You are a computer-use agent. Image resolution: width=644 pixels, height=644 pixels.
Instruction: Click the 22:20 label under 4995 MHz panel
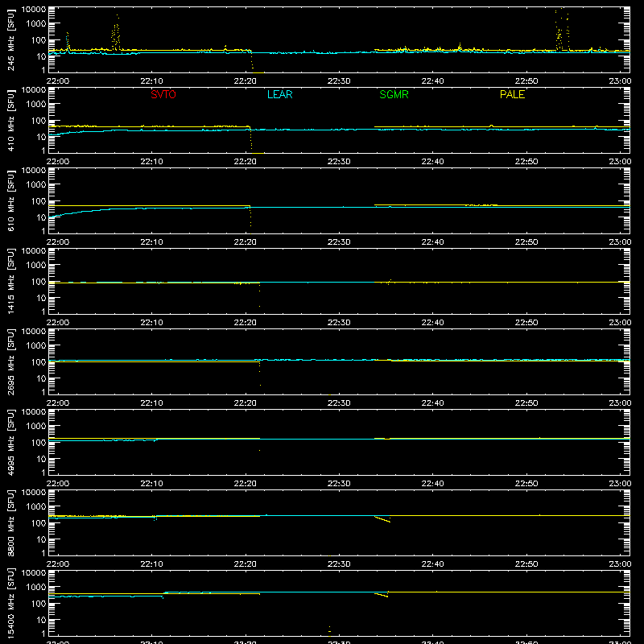246,484
